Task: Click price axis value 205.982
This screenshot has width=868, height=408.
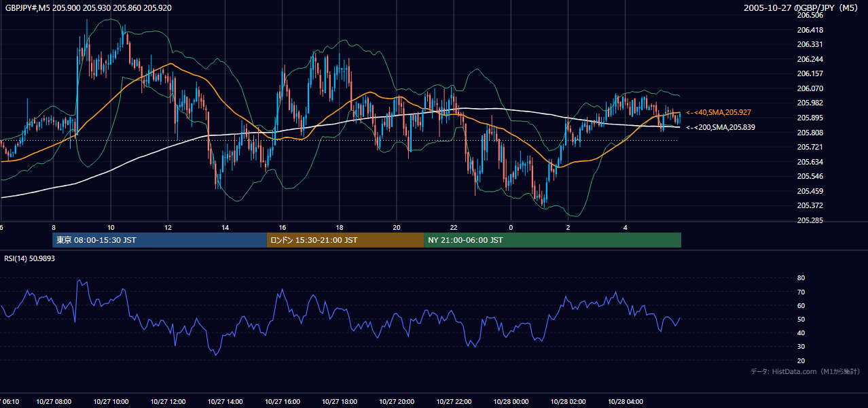Action: click(810, 103)
